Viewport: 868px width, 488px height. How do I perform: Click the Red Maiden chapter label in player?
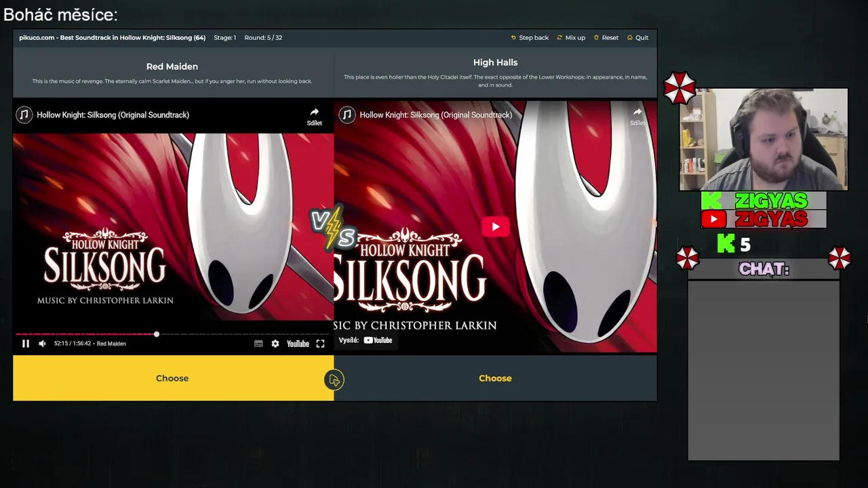pyautogui.click(x=111, y=344)
